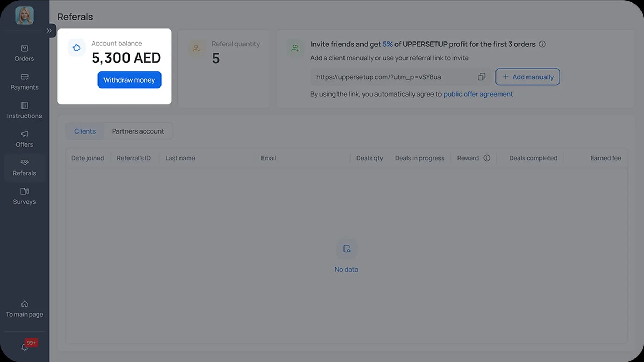Expand the sidebar with double chevron
644x362 pixels.
tap(49, 31)
